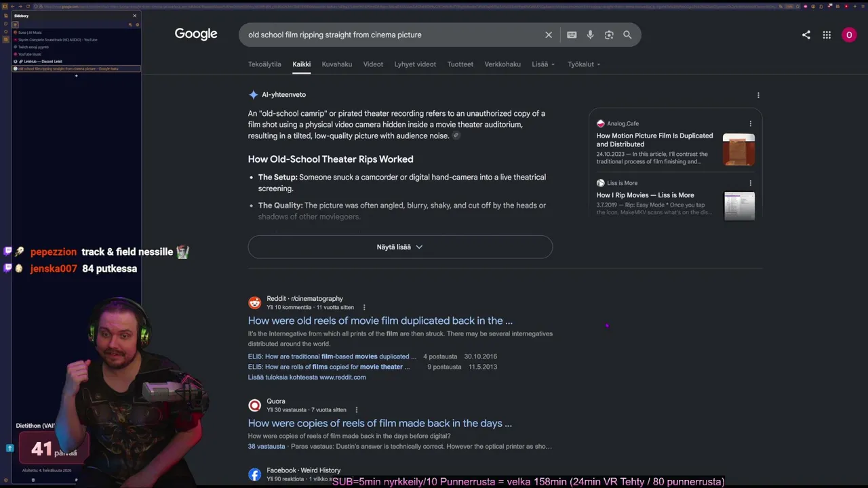Open the Quora site icon result
868x488 pixels.
pyautogui.click(x=254, y=405)
